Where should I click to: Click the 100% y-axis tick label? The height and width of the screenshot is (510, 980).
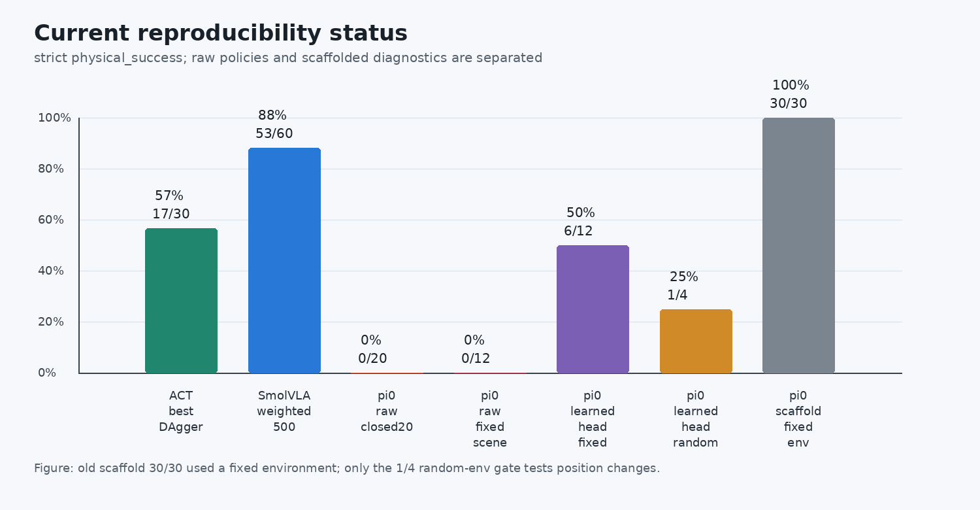click(54, 118)
